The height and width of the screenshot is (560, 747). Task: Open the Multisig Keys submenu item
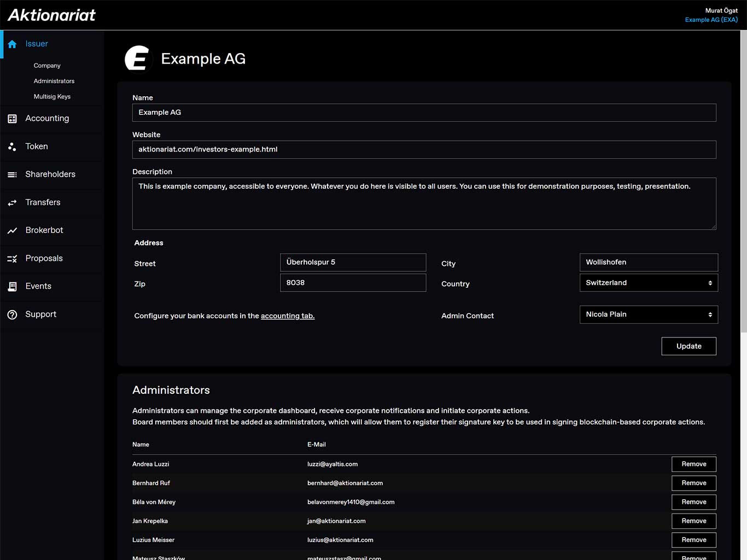pos(52,97)
